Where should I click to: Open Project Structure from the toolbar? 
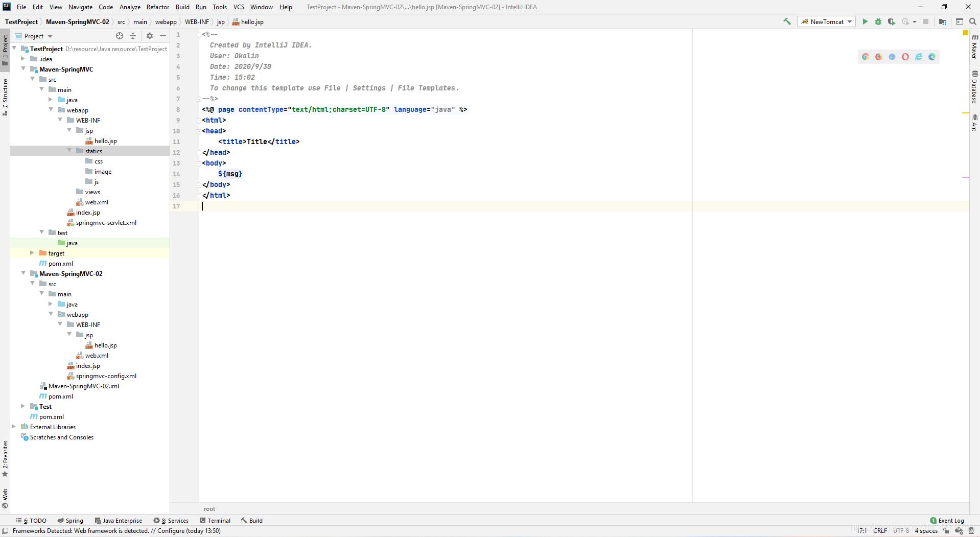click(943, 21)
